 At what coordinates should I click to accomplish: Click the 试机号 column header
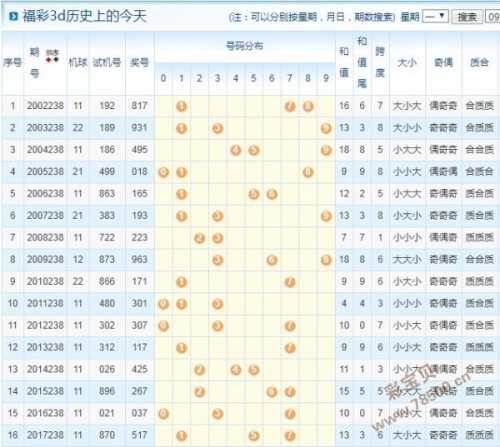(x=107, y=62)
